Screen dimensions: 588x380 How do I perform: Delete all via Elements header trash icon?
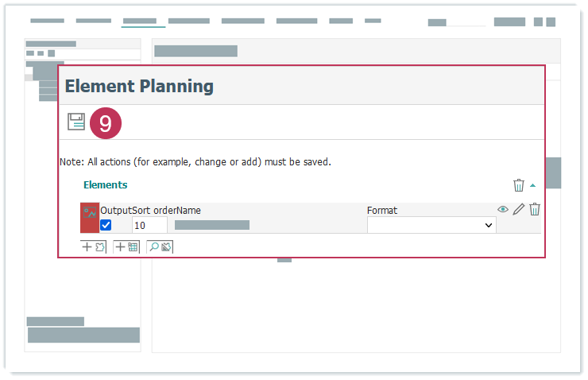click(519, 185)
